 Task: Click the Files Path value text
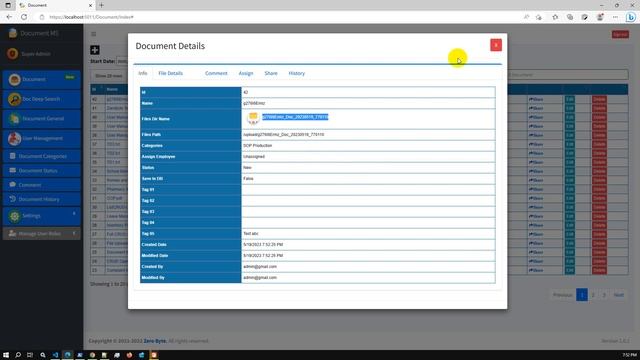coord(284,134)
